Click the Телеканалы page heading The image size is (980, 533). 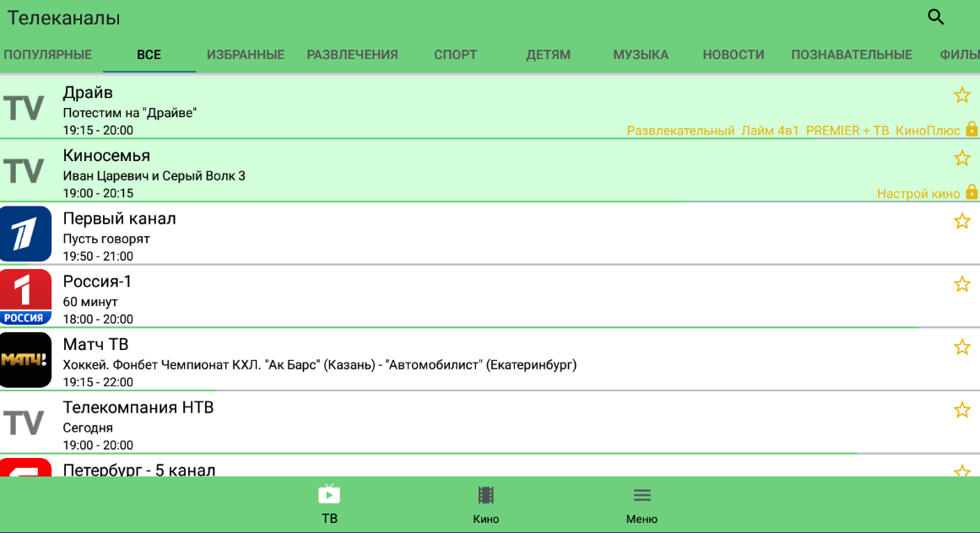pos(63,18)
